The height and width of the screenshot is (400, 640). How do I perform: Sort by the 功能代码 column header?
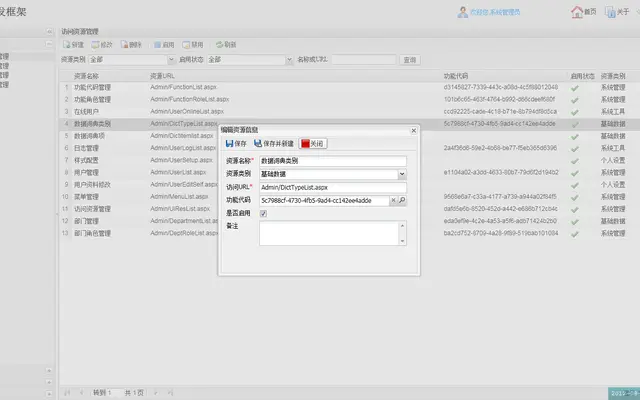click(456, 76)
